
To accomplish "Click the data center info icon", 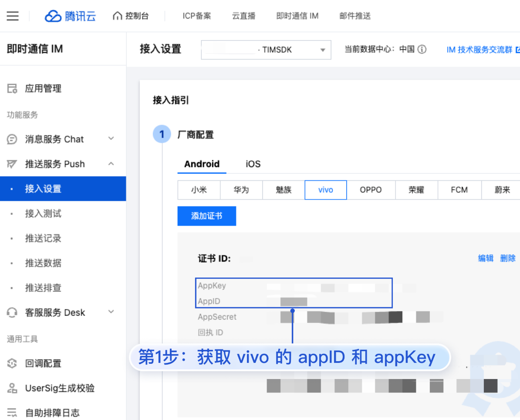I will (422, 49).
